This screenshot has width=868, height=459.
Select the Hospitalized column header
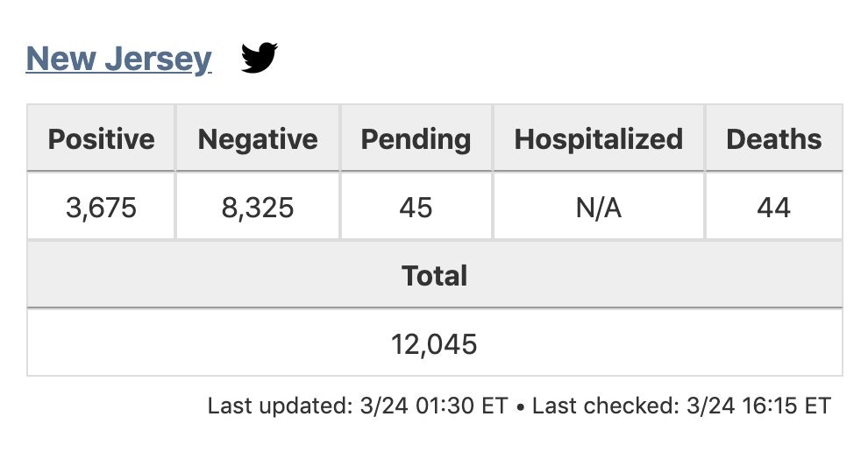598,138
